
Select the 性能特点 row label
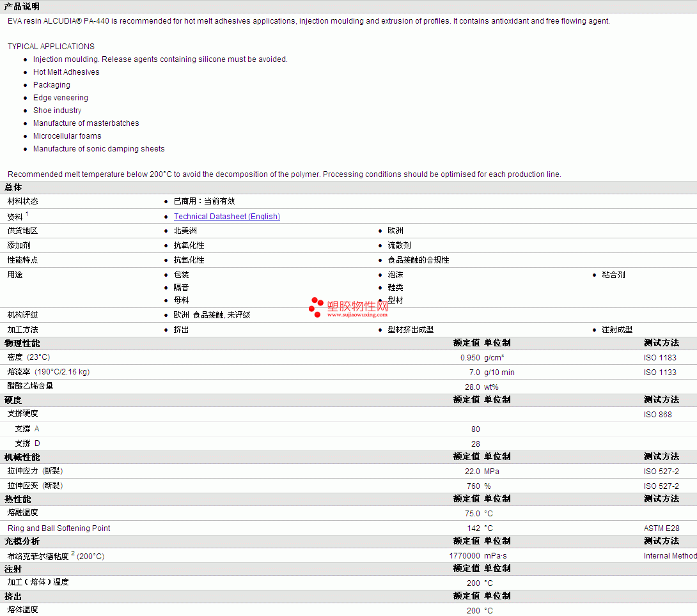[x=22, y=260]
